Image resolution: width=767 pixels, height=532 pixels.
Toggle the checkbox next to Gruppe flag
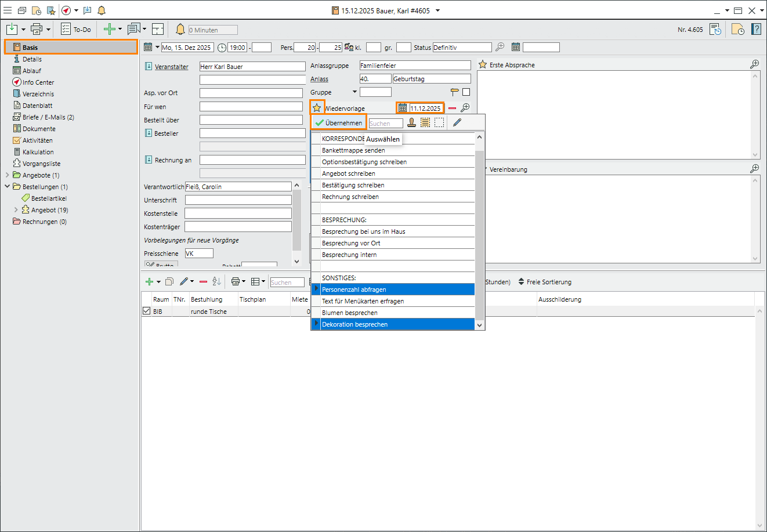pyautogui.click(x=466, y=92)
